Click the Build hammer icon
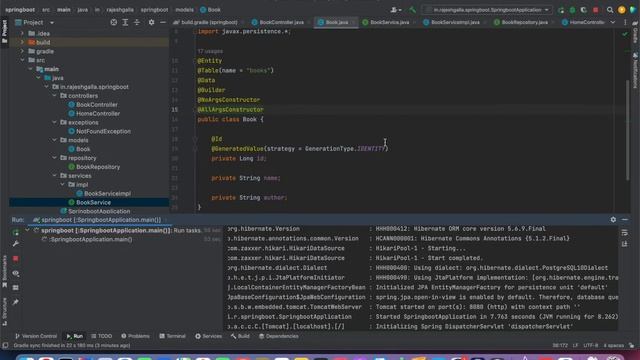640x360 pixels. [412, 10]
